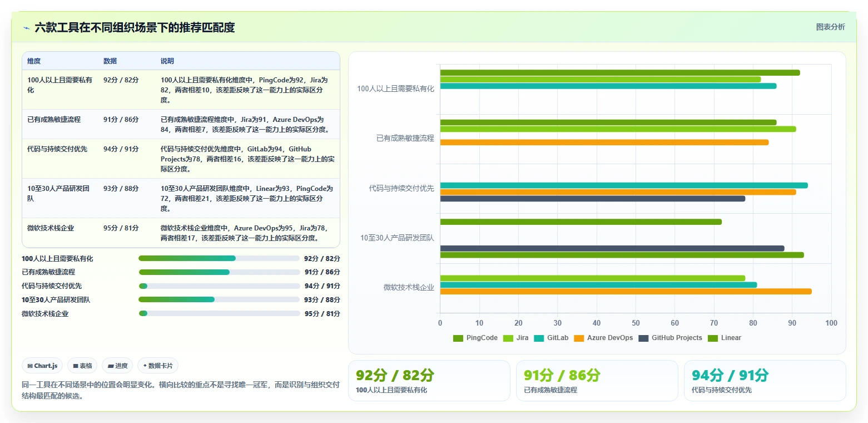Click the orange bar under 已有成熟敏捷流程
868x423 pixels.
pos(604,142)
